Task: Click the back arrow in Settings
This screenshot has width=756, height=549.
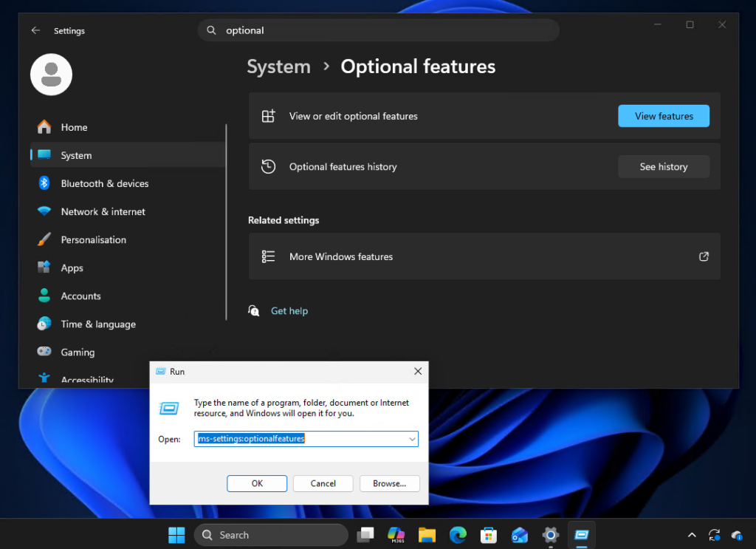Action: coord(35,30)
